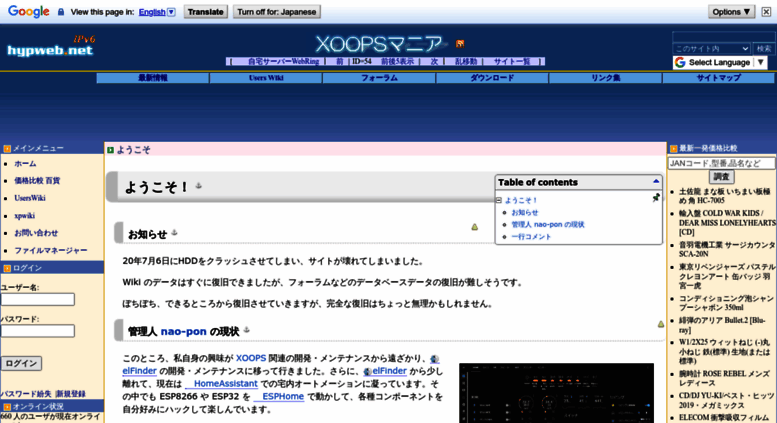This screenshot has width=777, height=423.
Task: Click the ログイン submit button
Action: coord(21,363)
